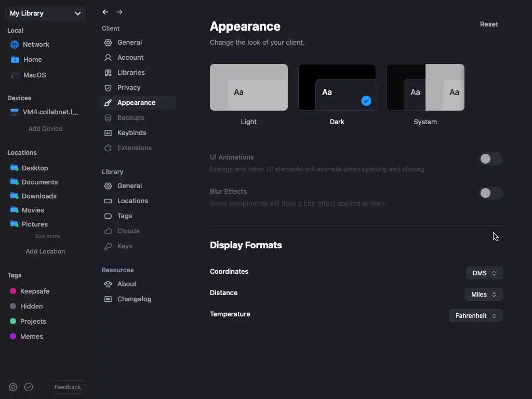Click the job manager checkmark icon
The width and height of the screenshot is (532, 399).
[x=29, y=387]
